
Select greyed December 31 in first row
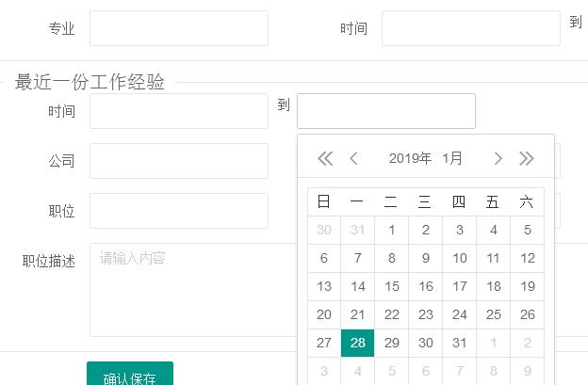point(358,230)
